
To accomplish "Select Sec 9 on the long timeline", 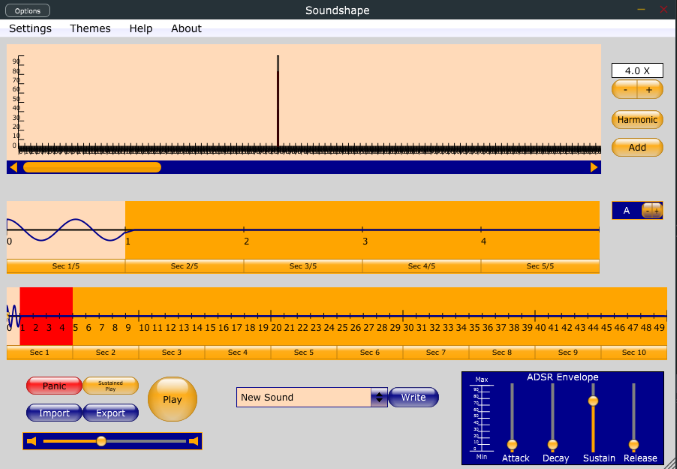I will [568, 352].
